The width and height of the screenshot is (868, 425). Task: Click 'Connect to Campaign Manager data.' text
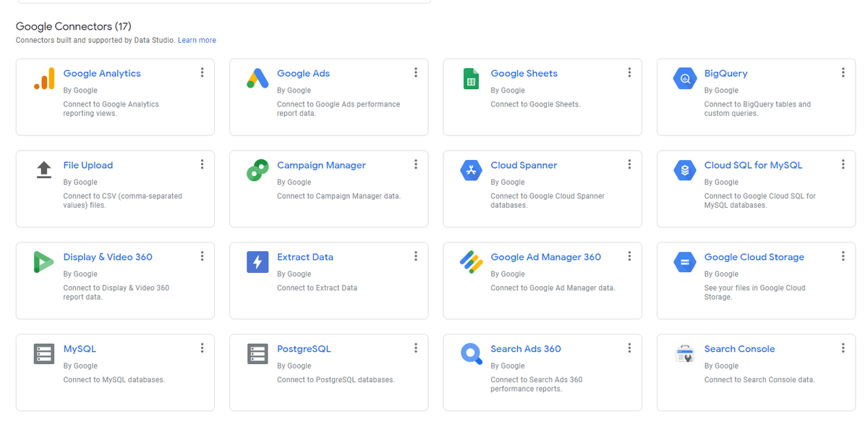[339, 196]
